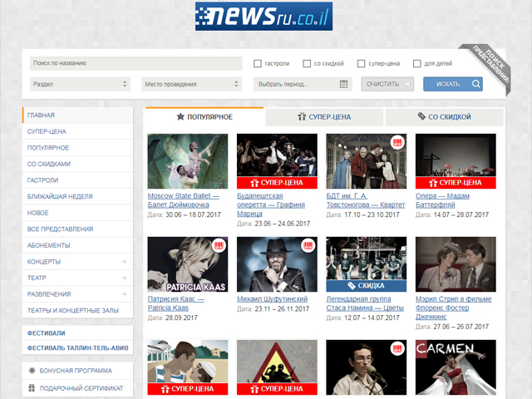Click the gift certificate icon in the sidebar

[x=32, y=388]
